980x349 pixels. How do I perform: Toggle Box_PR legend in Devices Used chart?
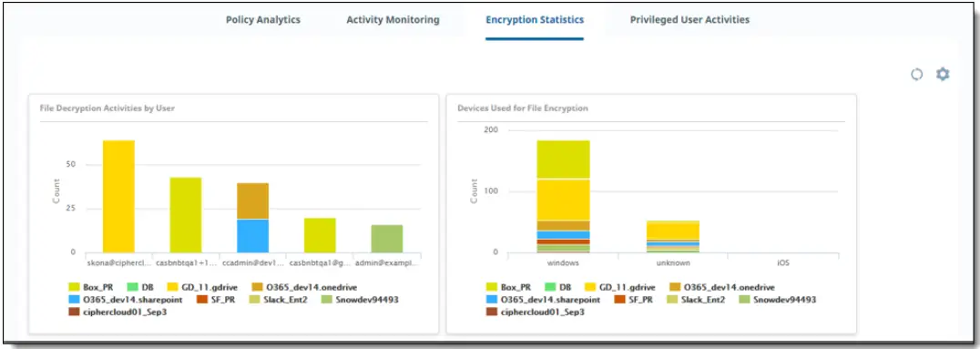click(x=508, y=287)
